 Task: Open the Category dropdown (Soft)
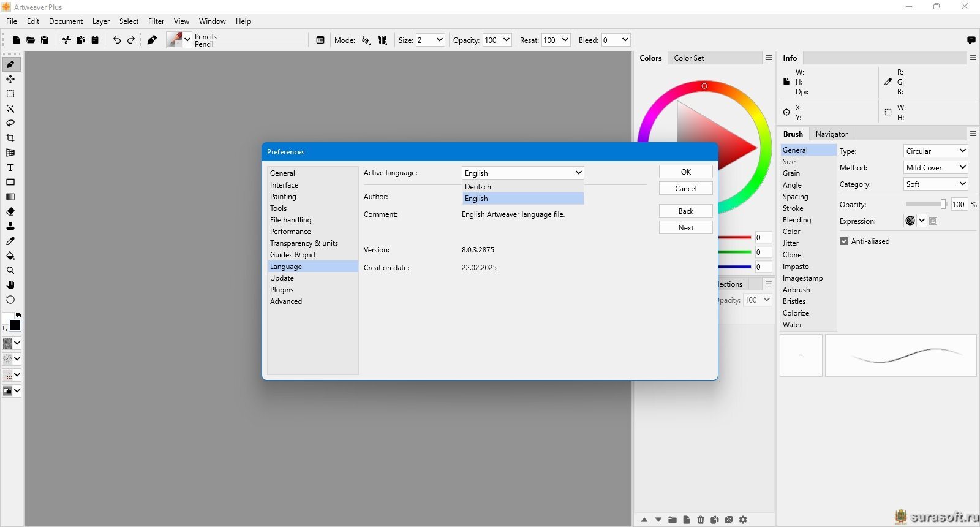coord(935,184)
